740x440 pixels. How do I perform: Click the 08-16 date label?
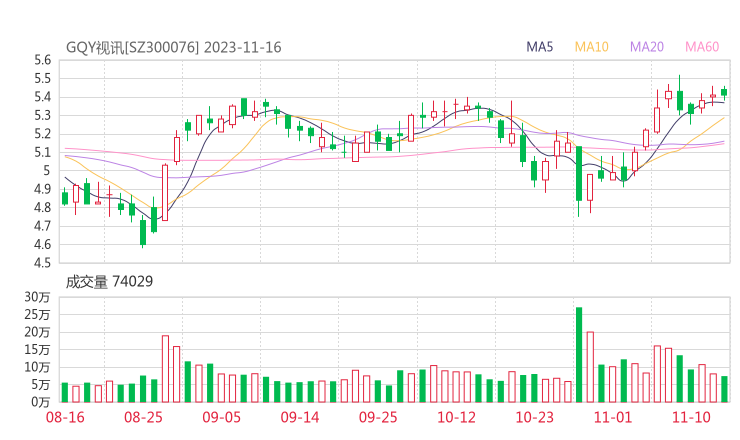[65, 417]
